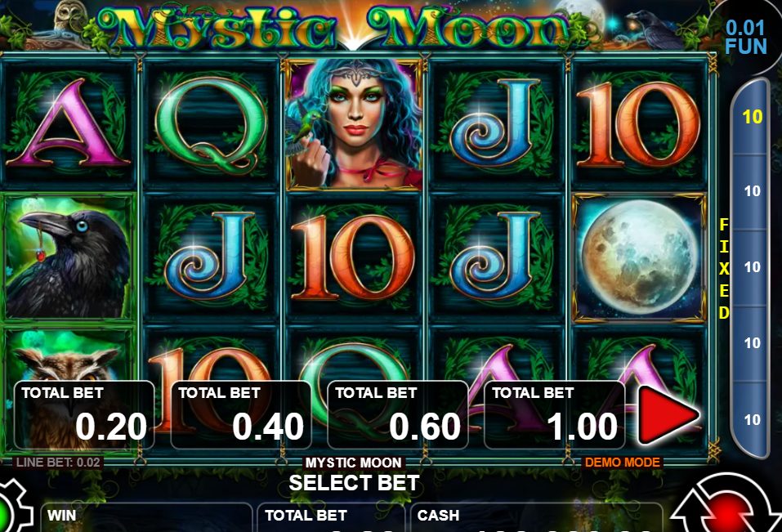Screen dimensions: 782x532
Task: Click the full moon scatter symbol
Action: [x=639, y=257]
